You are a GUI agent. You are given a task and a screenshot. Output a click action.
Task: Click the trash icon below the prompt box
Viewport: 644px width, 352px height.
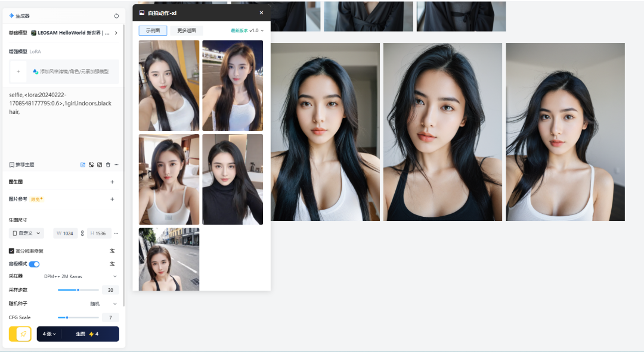point(108,164)
